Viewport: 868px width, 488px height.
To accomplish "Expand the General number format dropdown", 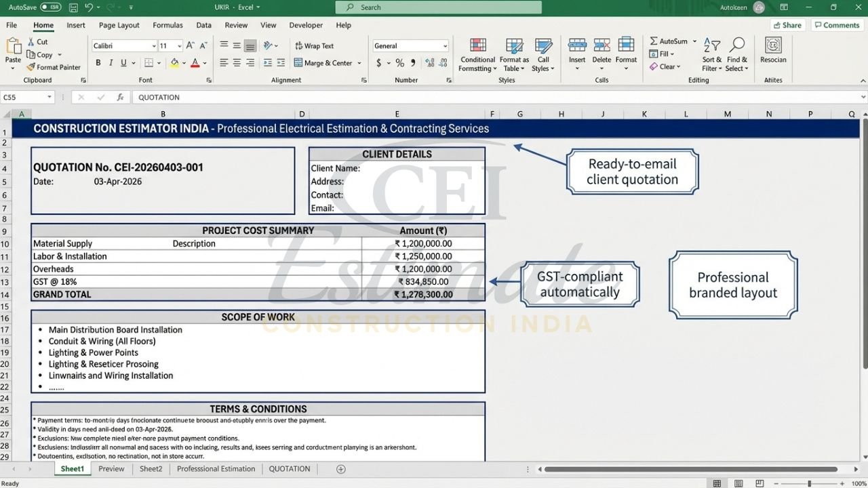I will tap(445, 46).
